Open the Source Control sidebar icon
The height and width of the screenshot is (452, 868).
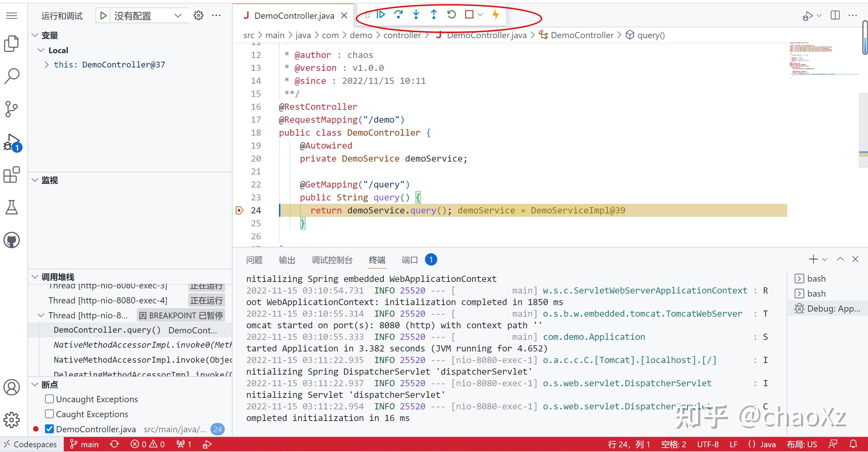point(12,108)
